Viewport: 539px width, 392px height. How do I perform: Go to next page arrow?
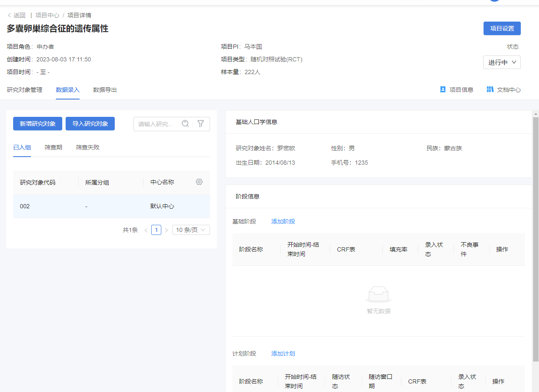click(x=166, y=230)
